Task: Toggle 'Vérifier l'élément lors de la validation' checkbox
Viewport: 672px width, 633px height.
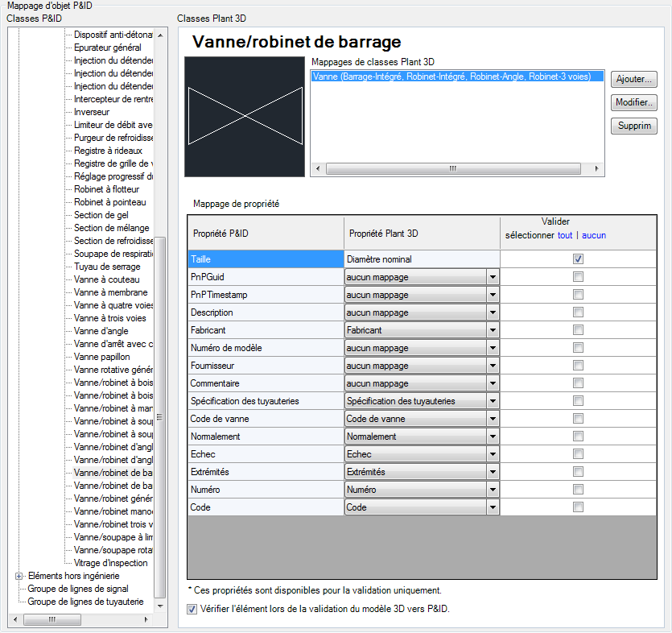Action: tap(192, 609)
